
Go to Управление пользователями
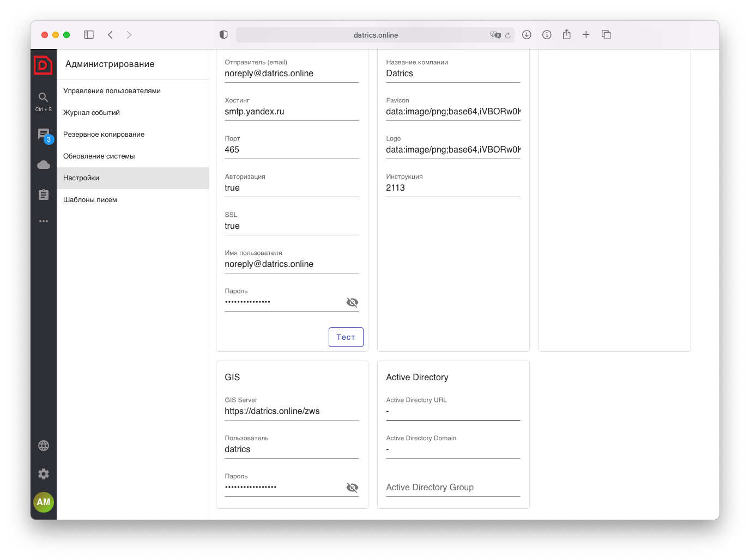tap(112, 91)
